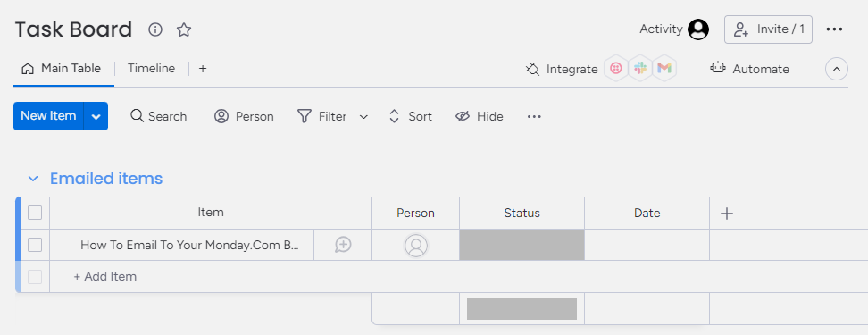Click the grey Status cell of the item

(x=522, y=245)
